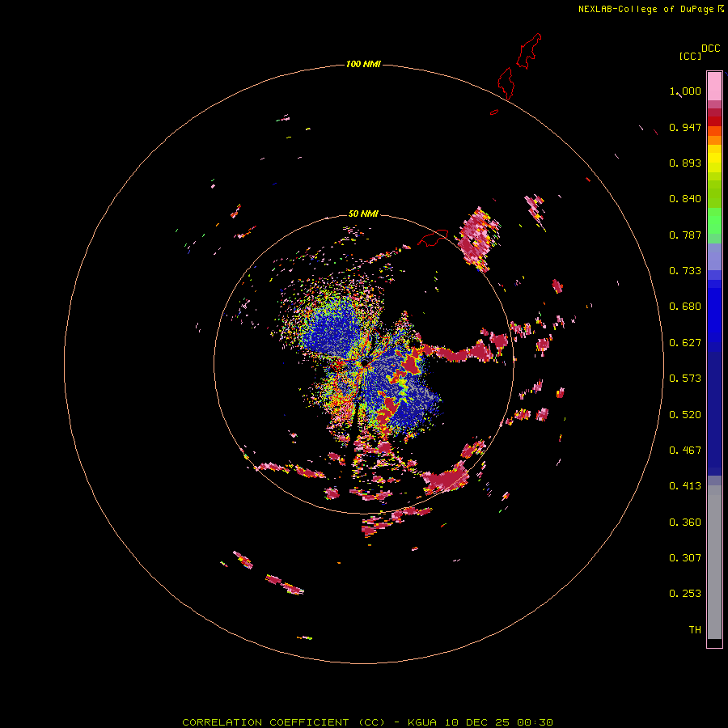This screenshot has width=728, height=728.
Task: Click the 1.000 scale value
Action: [x=685, y=91]
